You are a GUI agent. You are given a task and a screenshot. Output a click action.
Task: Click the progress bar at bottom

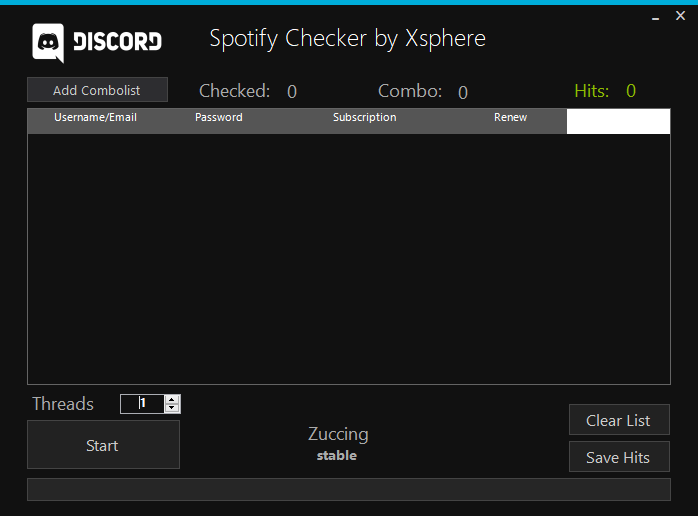click(349, 489)
